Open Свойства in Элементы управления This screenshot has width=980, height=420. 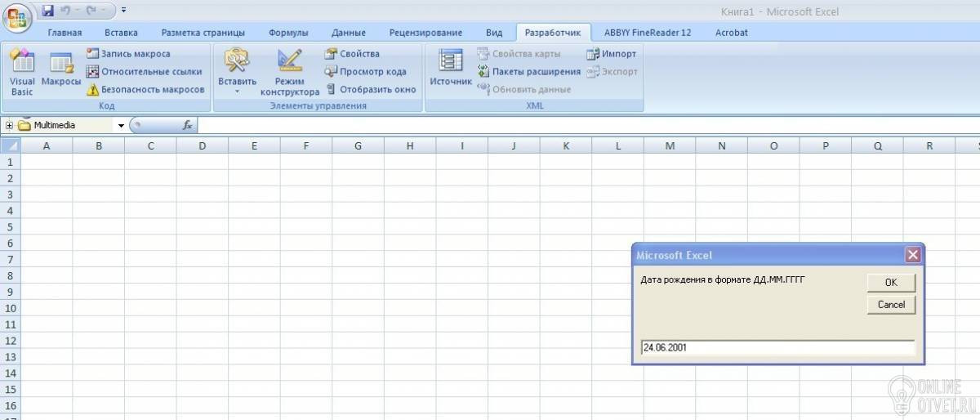coord(352,53)
